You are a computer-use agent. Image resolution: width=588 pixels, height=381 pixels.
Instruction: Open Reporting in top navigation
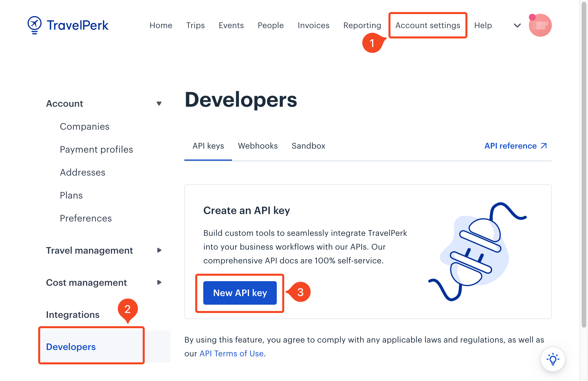pos(362,26)
